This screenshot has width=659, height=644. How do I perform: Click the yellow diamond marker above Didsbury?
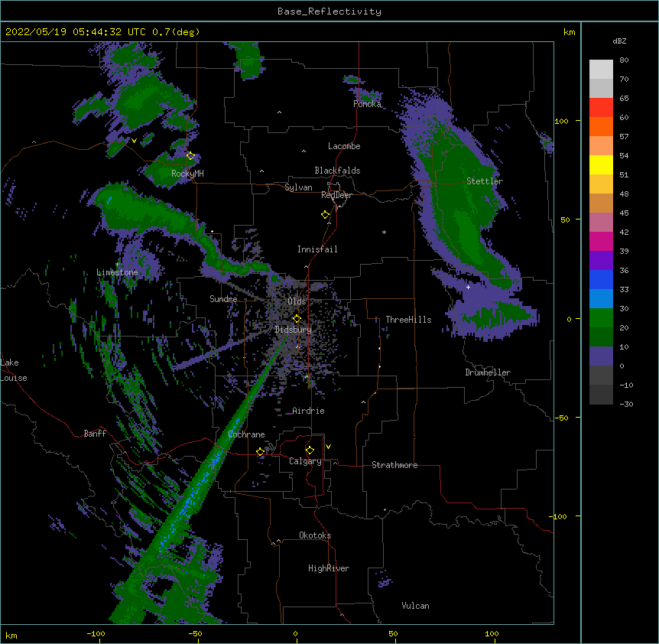pyautogui.click(x=297, y=319)
